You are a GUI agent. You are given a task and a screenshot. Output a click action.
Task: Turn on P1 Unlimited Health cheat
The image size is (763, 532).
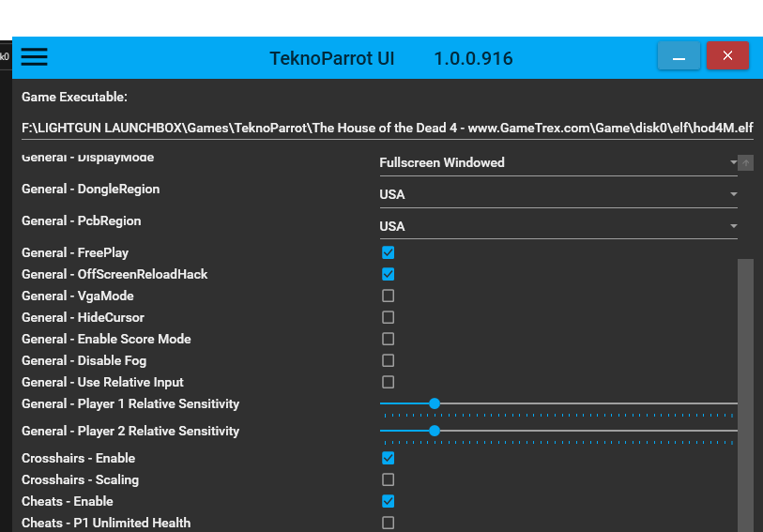coord(389,523)
